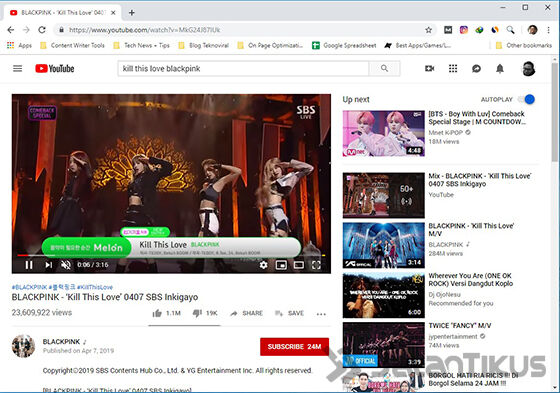Switch to theater mode
Viewport: 560px width, 393px height.
click(x=299, y=265)
